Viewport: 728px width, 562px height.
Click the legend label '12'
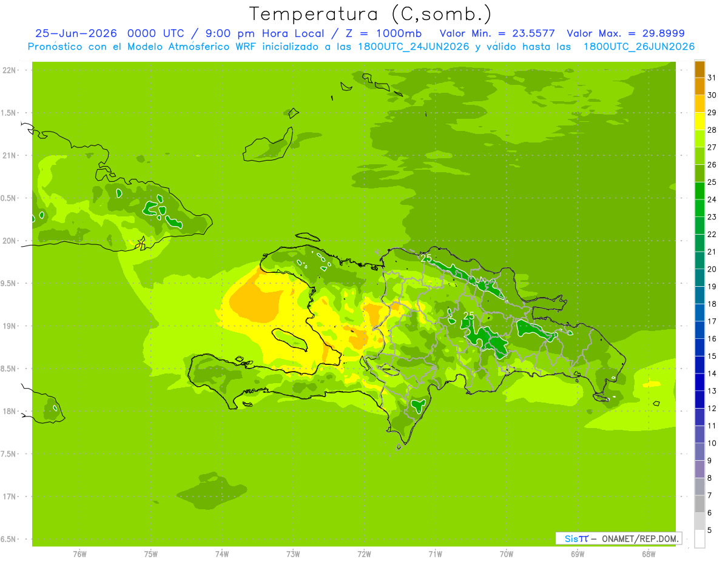pyautogui.click(x=712, y=408)
